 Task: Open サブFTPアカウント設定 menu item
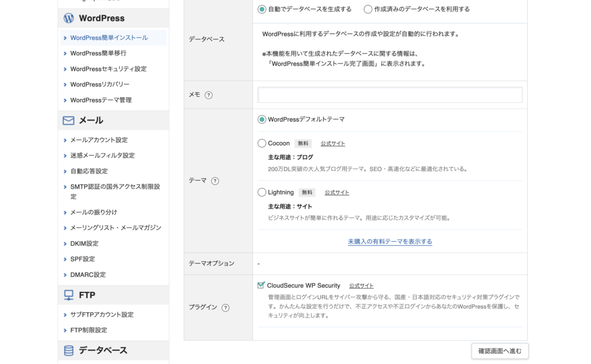(x=102, y=314)
